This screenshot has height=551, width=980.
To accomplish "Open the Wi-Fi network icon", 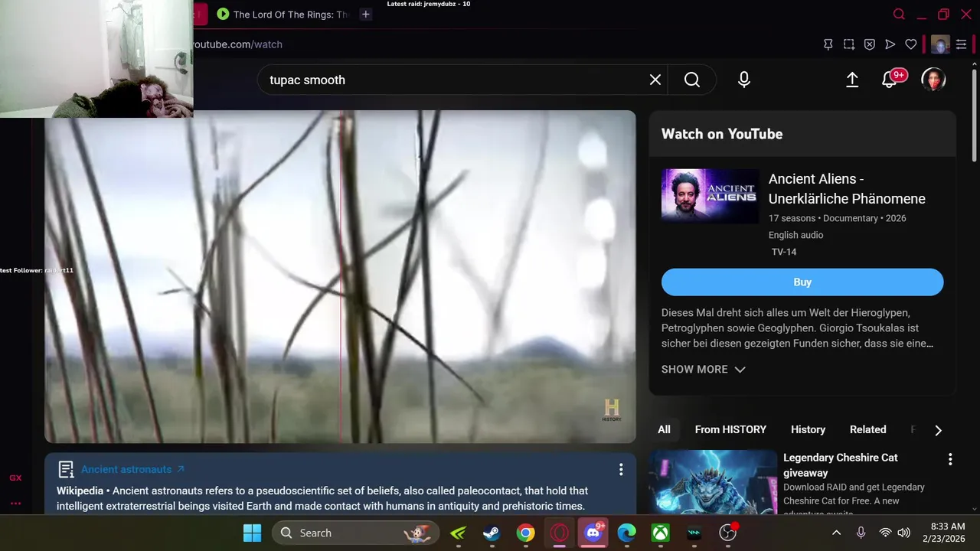I will (x=885, y=533).
